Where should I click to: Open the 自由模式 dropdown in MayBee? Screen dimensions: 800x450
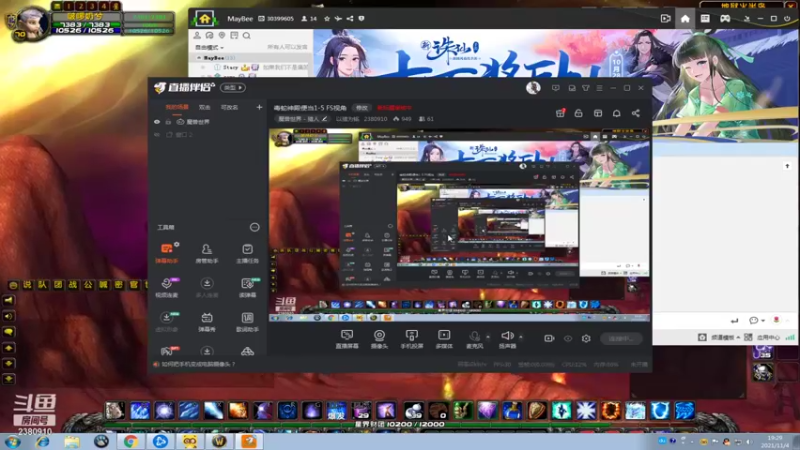(209, 47)
